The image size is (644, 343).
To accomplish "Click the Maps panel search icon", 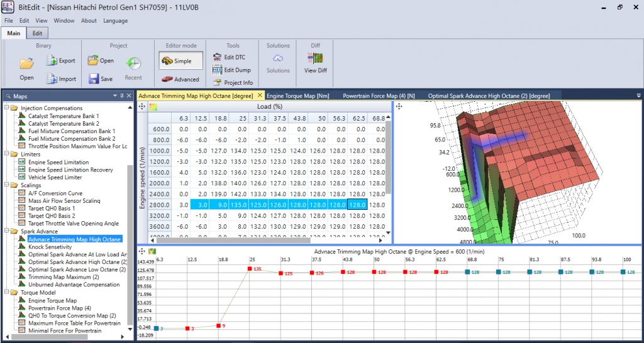I will [x=8, y=96].
